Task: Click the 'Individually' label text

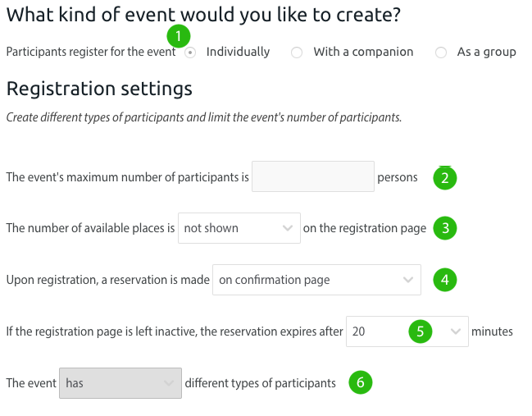Action: pos(238,52)
